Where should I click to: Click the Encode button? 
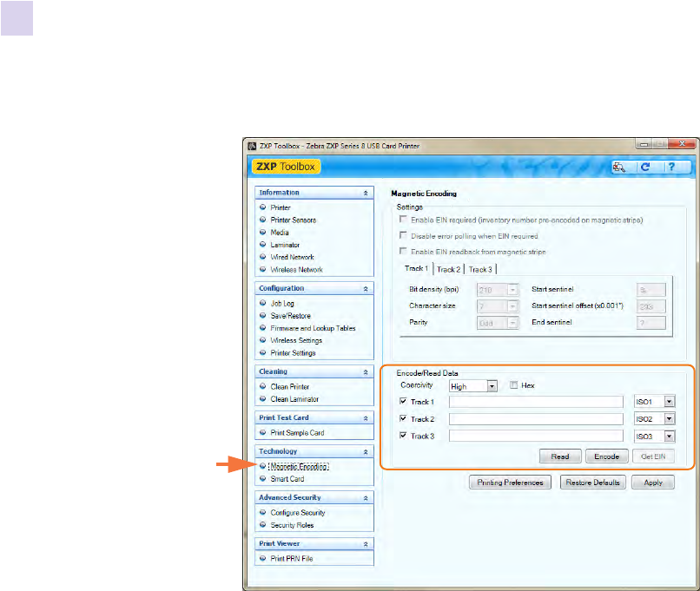click(x=607, y=456)
